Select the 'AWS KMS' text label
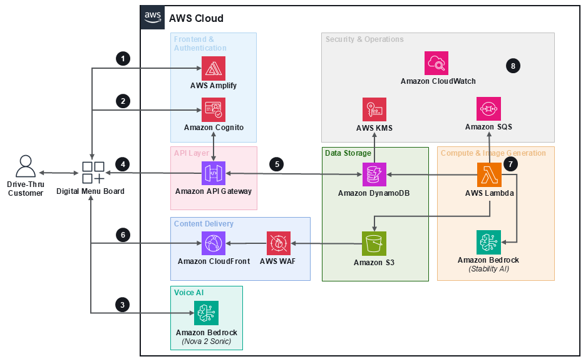The height and width of the screenshot is (364, 588). pos(374,128)
